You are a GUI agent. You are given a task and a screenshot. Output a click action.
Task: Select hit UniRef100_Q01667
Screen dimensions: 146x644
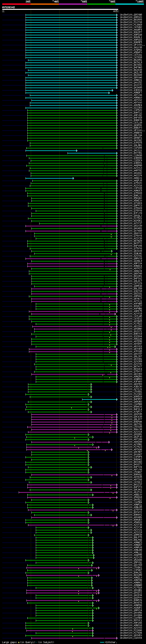tap(131, 454)
